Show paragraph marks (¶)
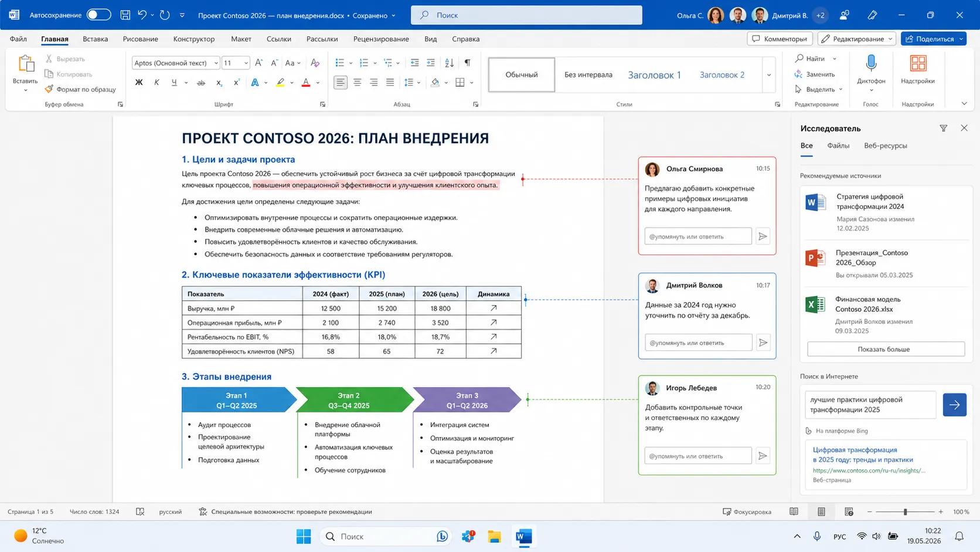Viewport: 980px width, 552px height. click(467, 63)
